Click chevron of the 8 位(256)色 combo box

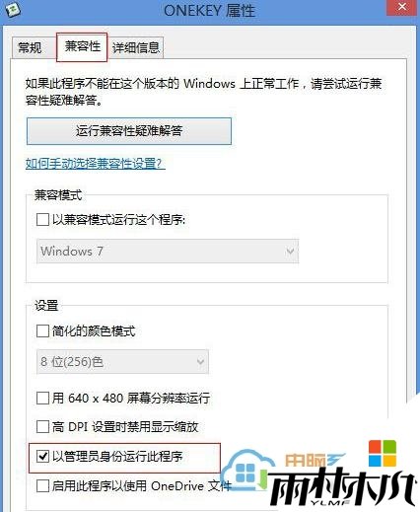tap(200, 362)
